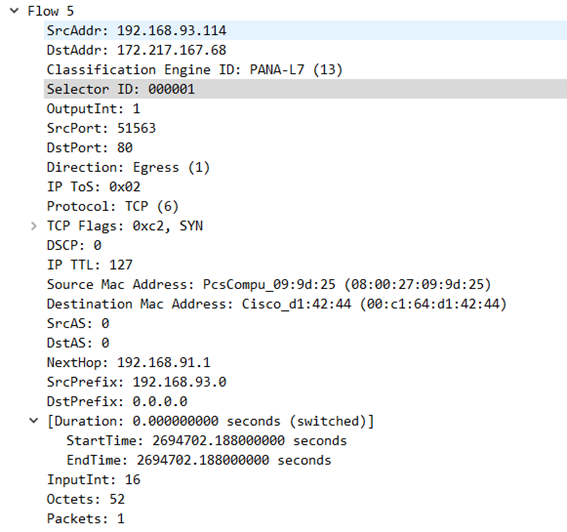The width and height of the screenshot is (567, 532).
Task: Select the Selector ID 000001 row
Action: click(305, 89)
